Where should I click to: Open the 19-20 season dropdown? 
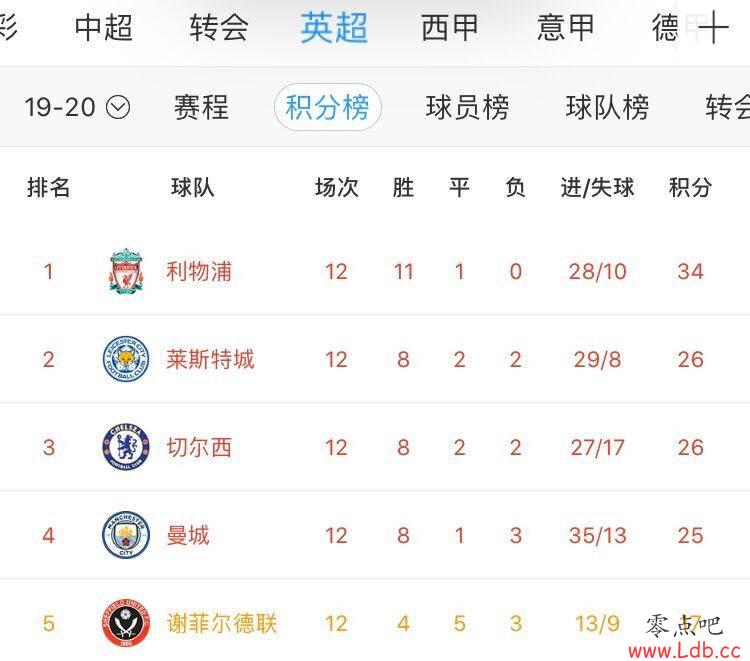(x=77, y=107)
